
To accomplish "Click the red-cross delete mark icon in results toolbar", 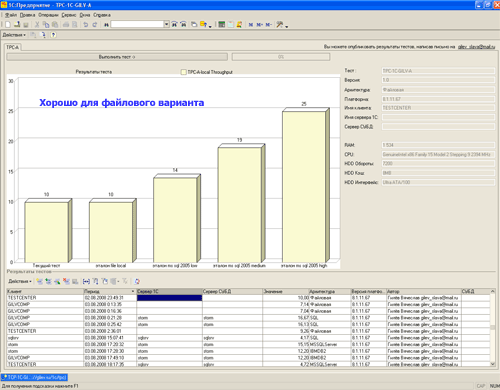I will coord(66,281).
